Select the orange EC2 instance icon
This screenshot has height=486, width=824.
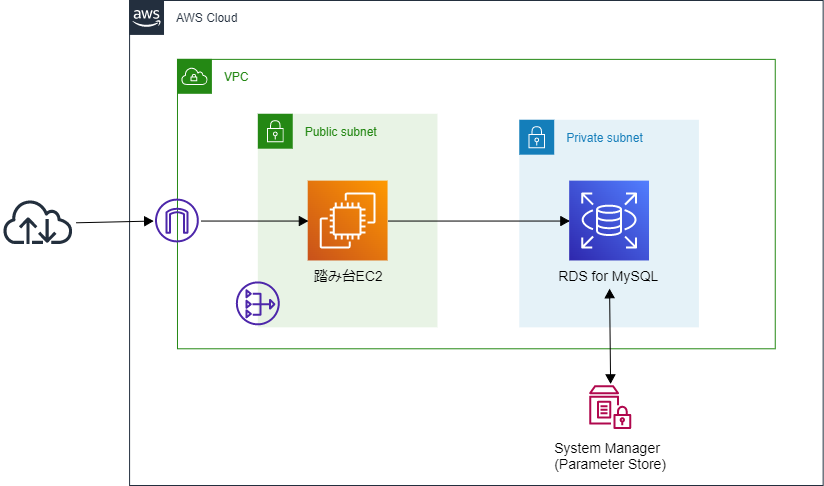coord(347,220)
